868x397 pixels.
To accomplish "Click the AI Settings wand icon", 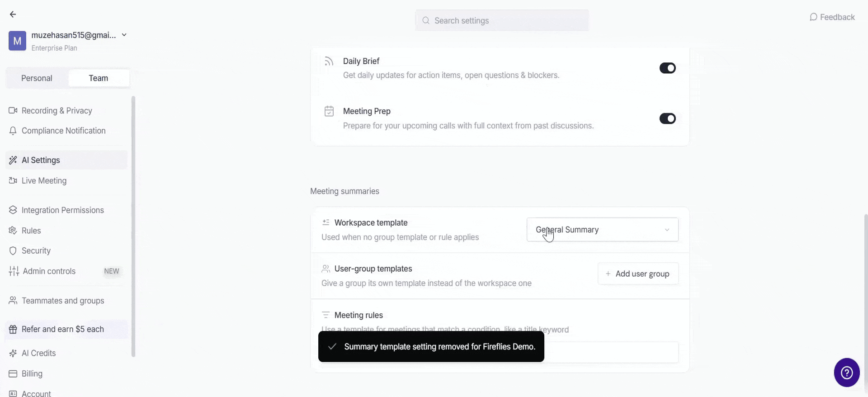I will (13, 160).
